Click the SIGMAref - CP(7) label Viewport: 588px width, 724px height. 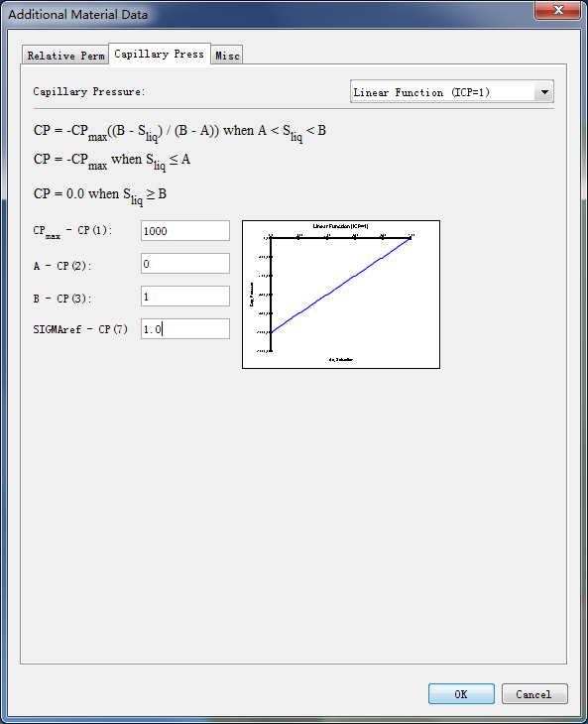[80, 329]
